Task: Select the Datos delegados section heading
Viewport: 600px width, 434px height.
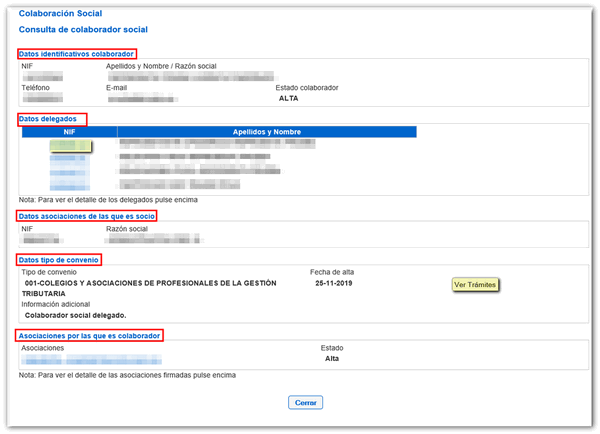Action: 52,119
